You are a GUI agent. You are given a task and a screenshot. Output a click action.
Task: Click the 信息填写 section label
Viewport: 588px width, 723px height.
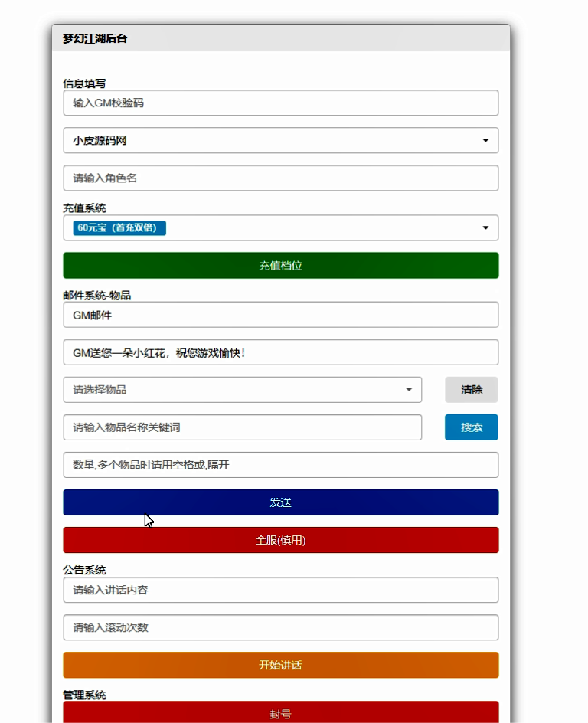tap(84, 83)
